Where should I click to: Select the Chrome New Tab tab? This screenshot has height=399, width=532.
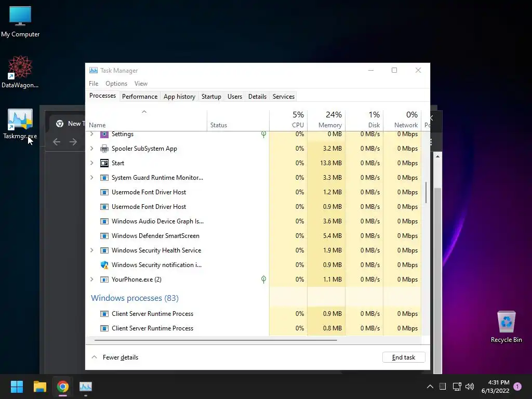coord(67,124)
